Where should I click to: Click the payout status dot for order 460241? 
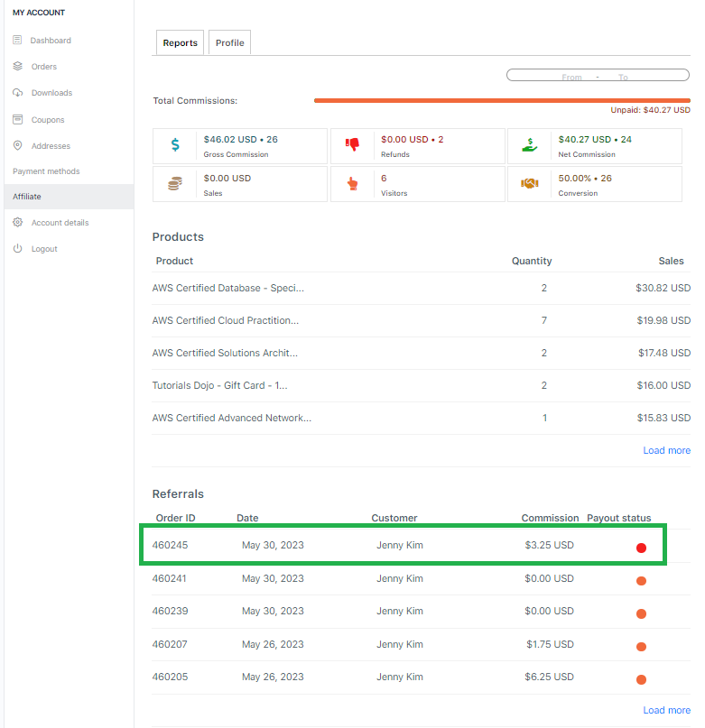click(x=641, y=580)
